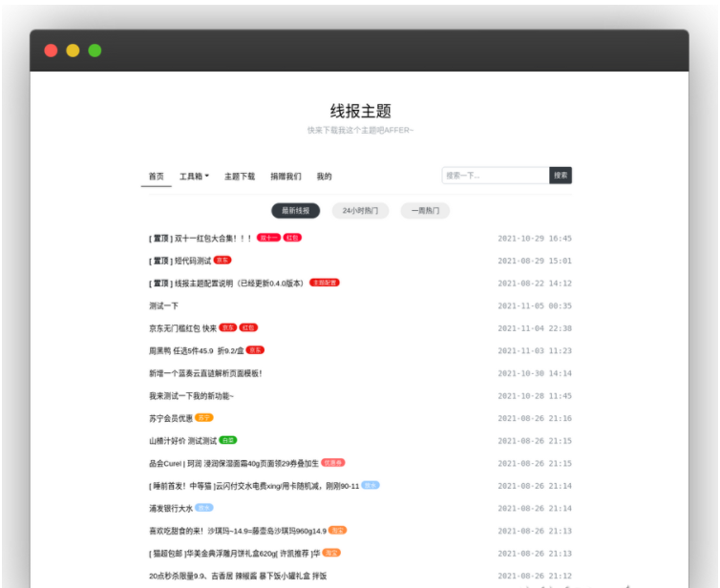
Task: Click the red 双十一 tag badge
Action: pos(268,238)
